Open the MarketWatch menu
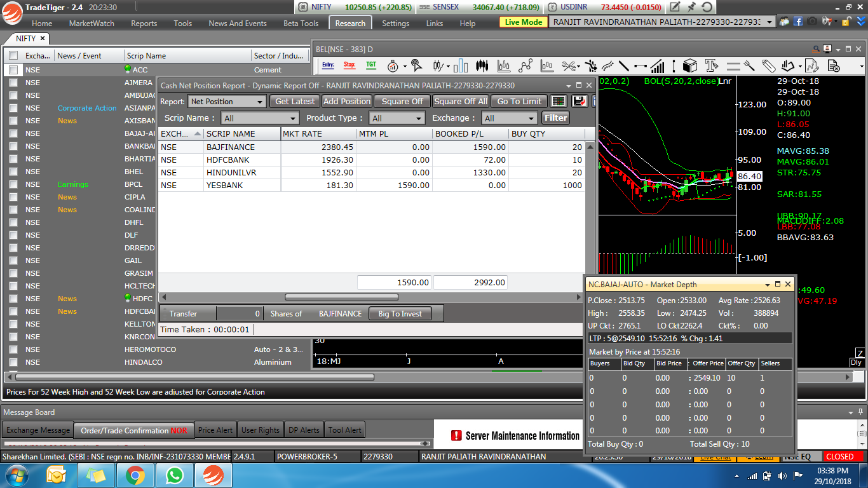Image resolution: width=868 pixels, height=488 pixels. tap(92, 23)
